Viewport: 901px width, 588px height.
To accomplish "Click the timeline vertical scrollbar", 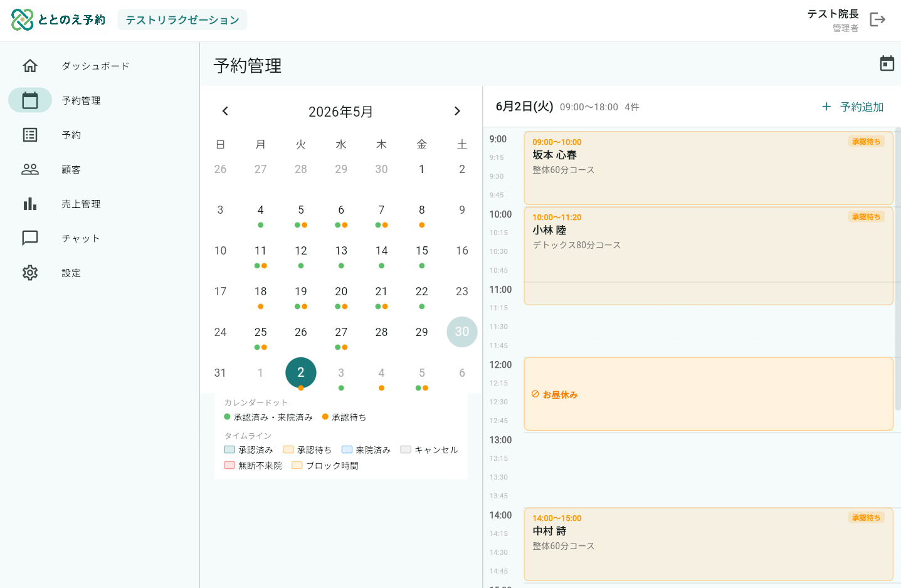I will 898,270.
